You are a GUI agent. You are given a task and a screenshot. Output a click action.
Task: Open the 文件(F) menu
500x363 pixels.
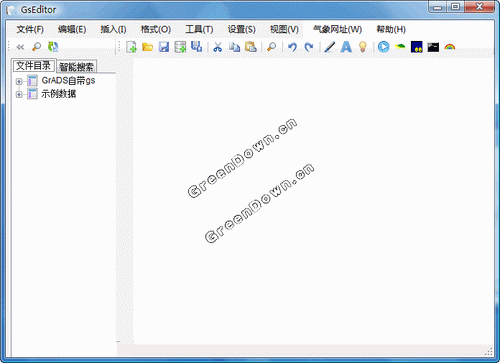(x=30, y=30)
